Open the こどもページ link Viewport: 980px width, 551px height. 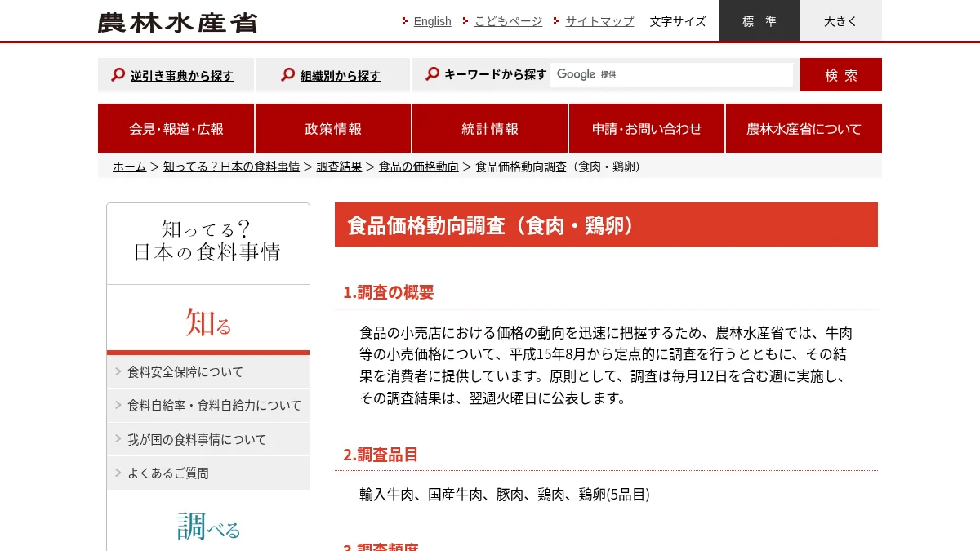point(508,21)
